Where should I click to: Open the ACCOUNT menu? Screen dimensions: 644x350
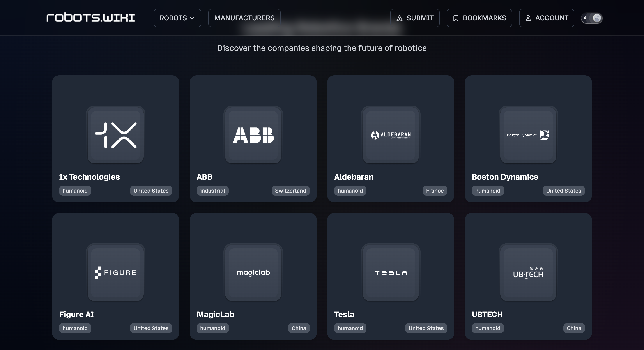547,18
